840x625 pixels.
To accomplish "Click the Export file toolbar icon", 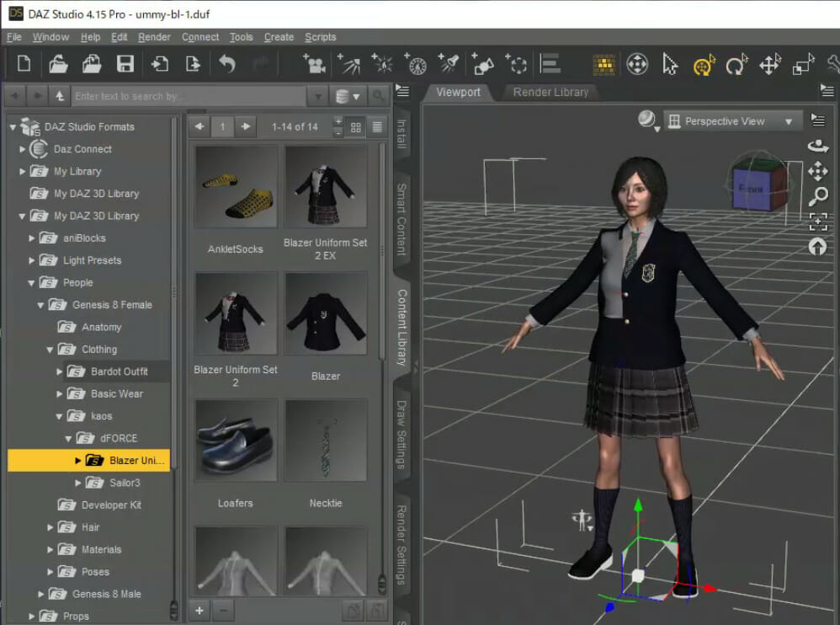I will [192, 64].
